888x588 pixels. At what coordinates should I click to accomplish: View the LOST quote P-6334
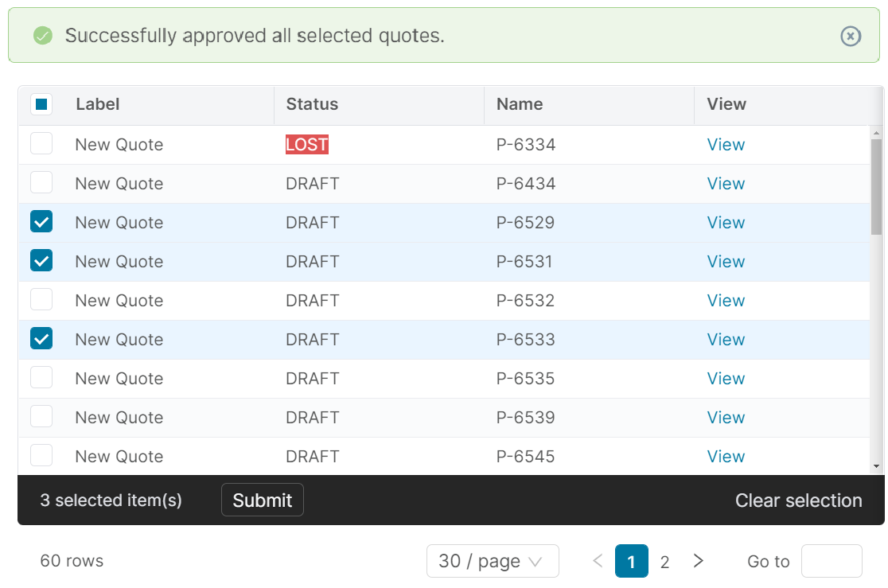point(725,144)
